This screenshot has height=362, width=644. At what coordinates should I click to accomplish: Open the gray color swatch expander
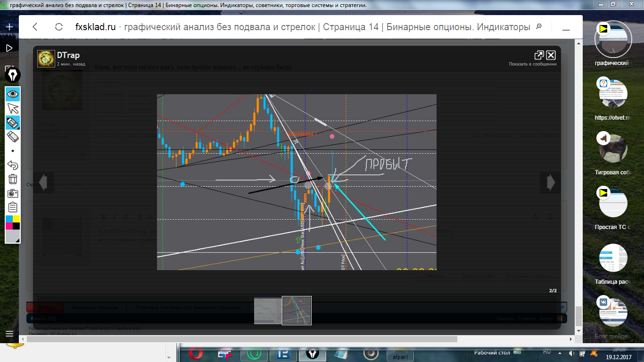coord(13,236)
